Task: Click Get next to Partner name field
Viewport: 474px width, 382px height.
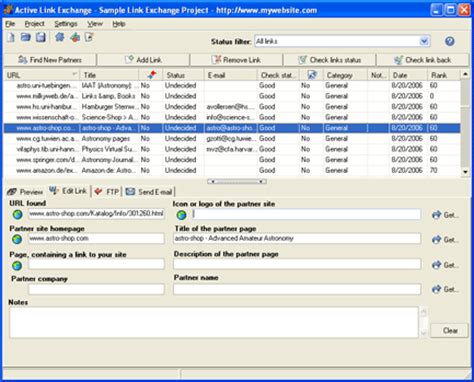Action: (x=446, y=289)
